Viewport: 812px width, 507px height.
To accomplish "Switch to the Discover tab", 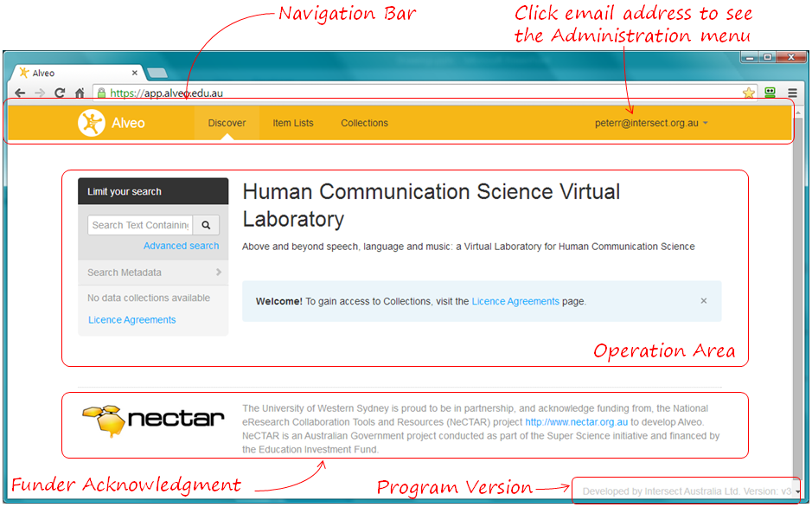I will (x=227, y=123).
